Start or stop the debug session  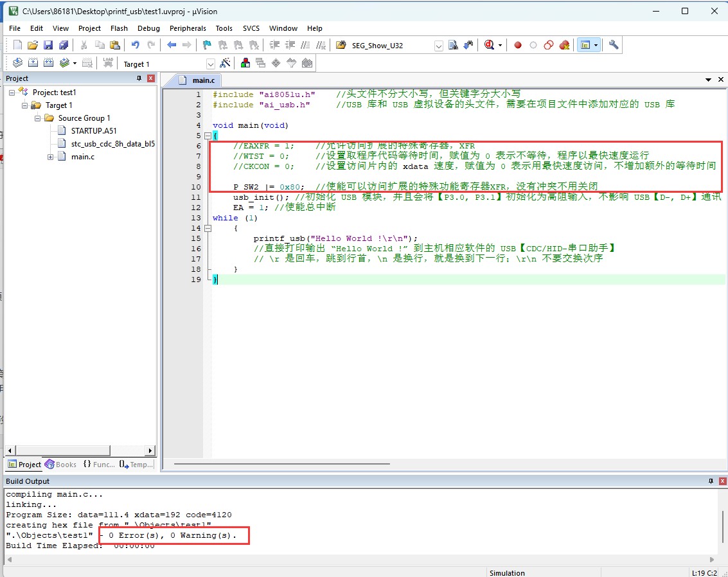(x=489, y=45)
